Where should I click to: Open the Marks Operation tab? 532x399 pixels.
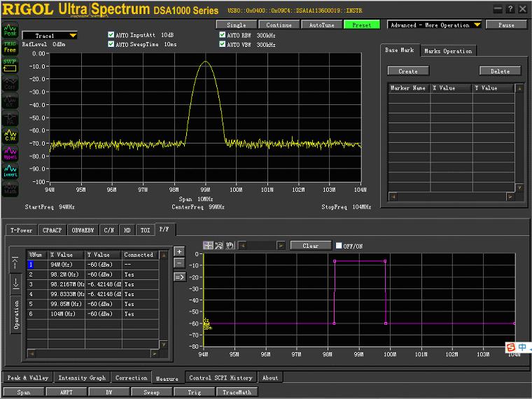(447, 51)
